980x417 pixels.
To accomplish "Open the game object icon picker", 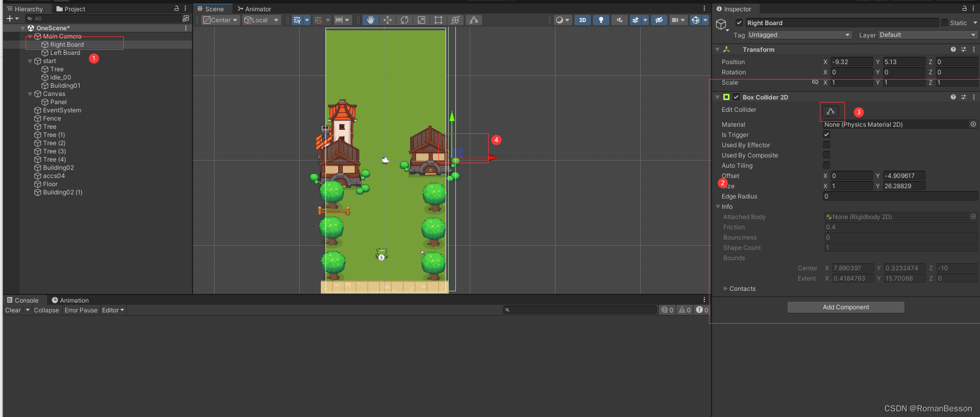I will 722,25.
